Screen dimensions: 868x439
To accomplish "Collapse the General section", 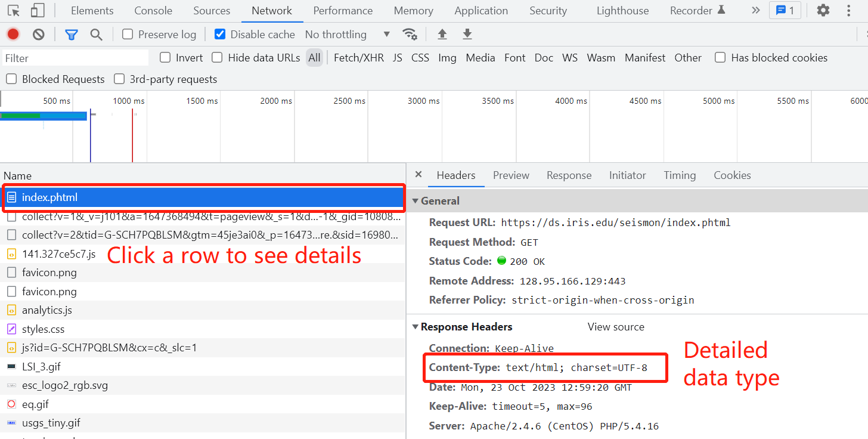I will point(416,201).
